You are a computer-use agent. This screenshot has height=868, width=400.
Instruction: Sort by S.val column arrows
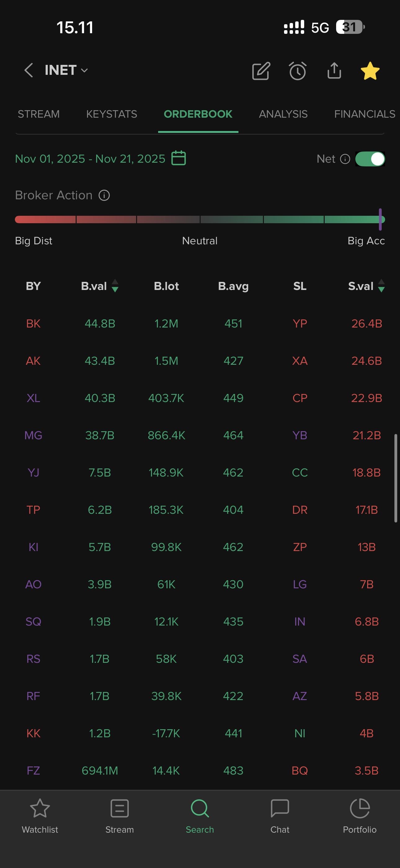click(381, 286)
